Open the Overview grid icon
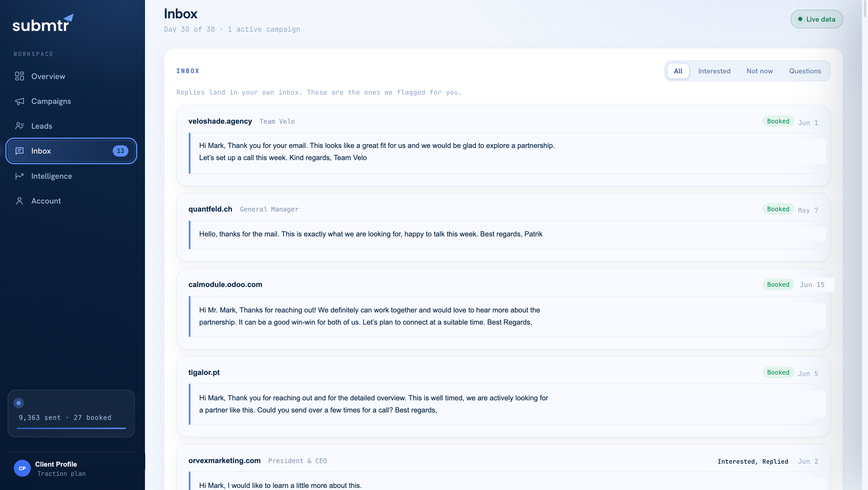Screen dimensions: 868x490 pos(20,76)
